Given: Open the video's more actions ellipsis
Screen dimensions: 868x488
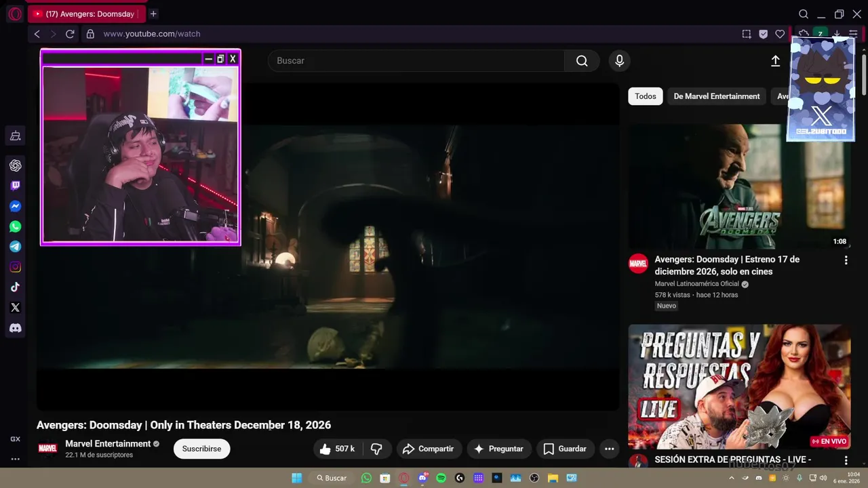Looking at the screenshot, I should click(x=609, y=449).
